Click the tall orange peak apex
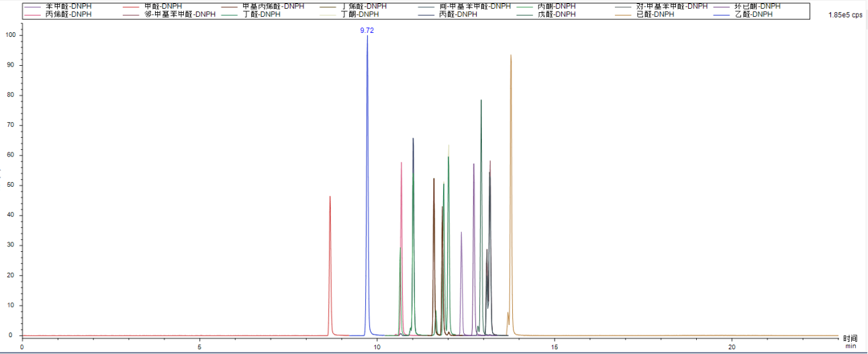868x354 pixels. pos(511,56)
